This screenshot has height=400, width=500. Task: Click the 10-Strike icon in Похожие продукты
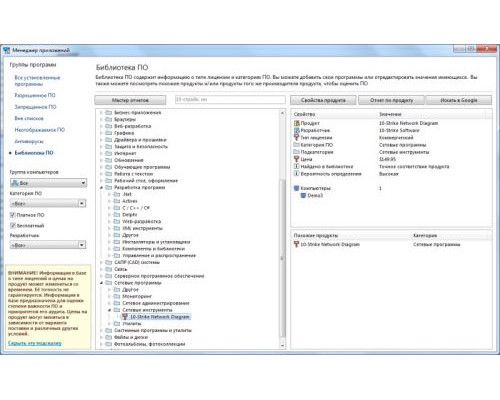click(x=296, y=244)
